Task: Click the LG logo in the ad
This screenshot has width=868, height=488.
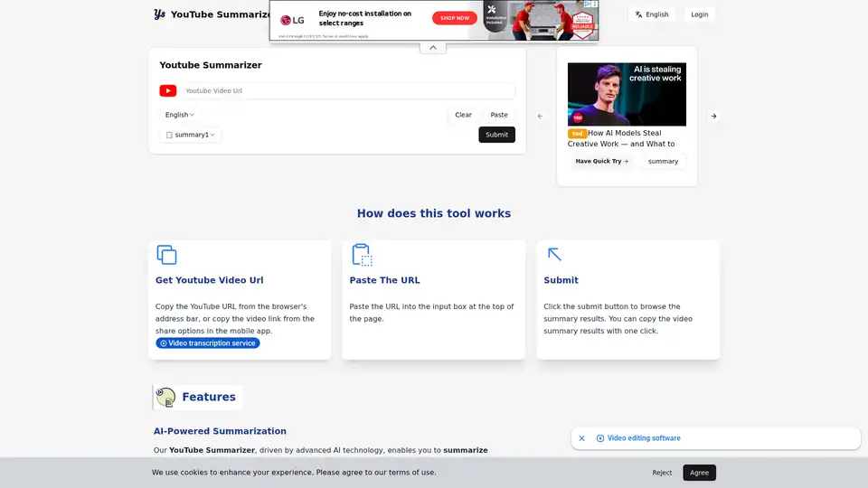Action: pyautogui.click(x=292, y=21)
